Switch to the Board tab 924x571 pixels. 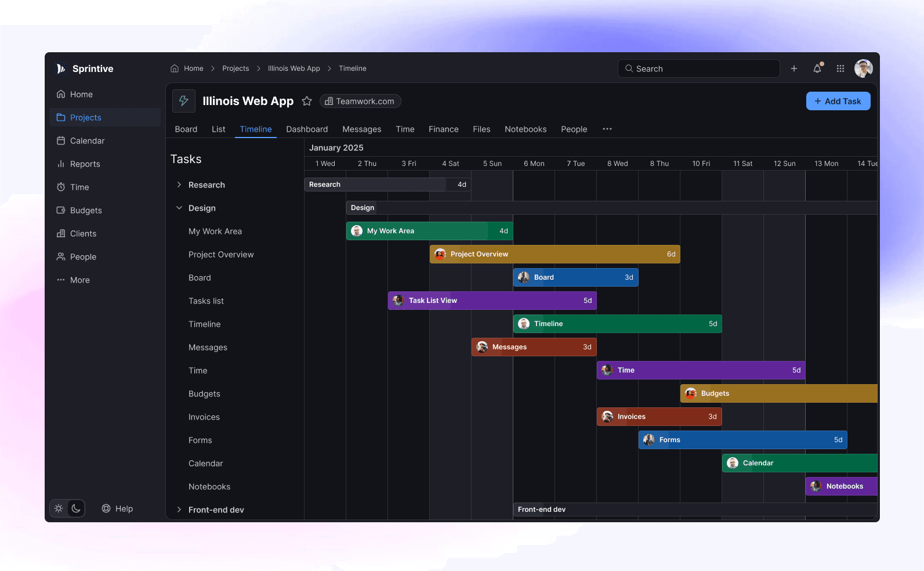186,129
